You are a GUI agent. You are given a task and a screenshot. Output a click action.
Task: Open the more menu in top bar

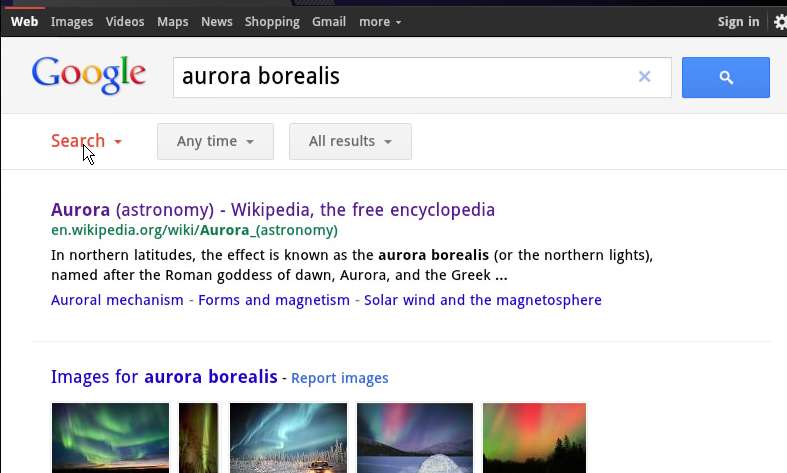(380, 22)
